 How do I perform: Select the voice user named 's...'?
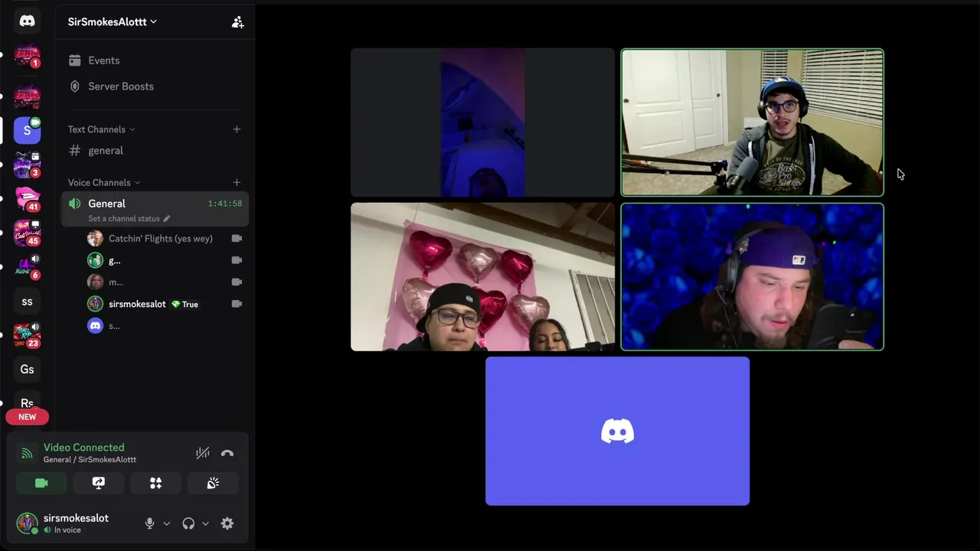pos(114,326)
